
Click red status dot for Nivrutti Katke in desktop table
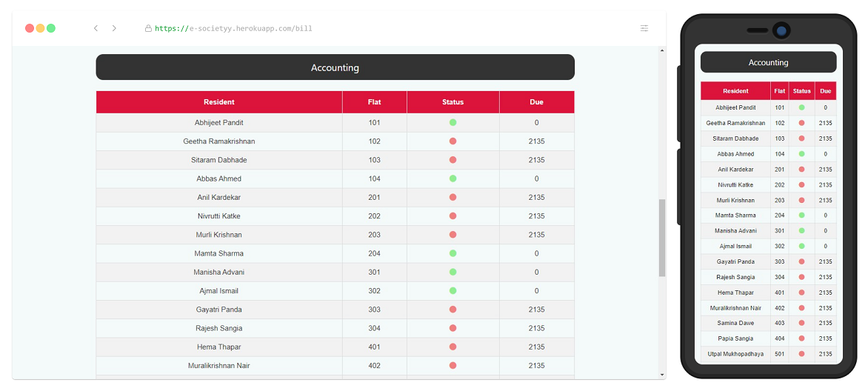453,216
